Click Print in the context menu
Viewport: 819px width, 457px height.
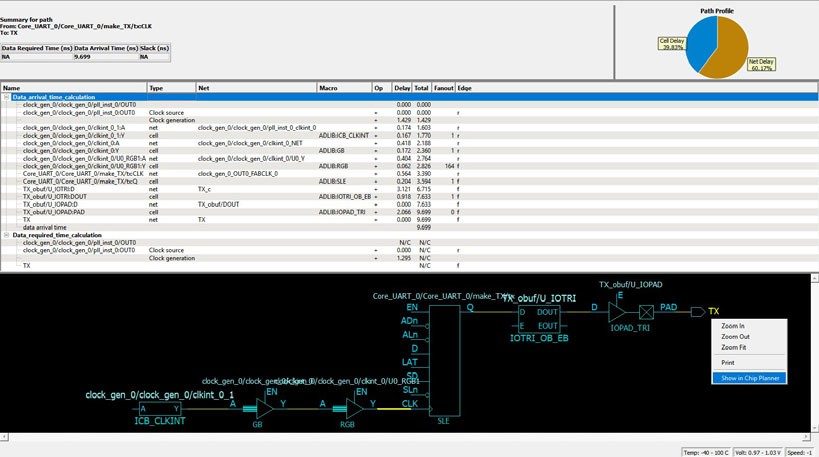(x=728, y=363)
